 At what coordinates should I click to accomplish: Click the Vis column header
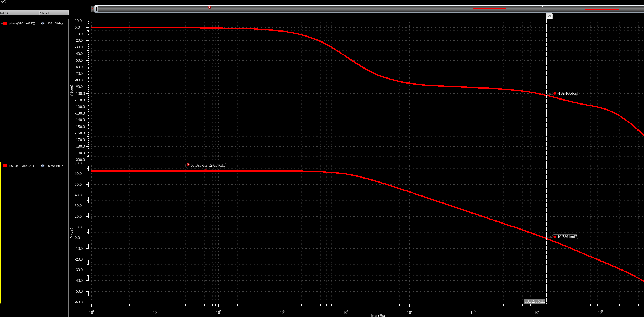(42, 13)
